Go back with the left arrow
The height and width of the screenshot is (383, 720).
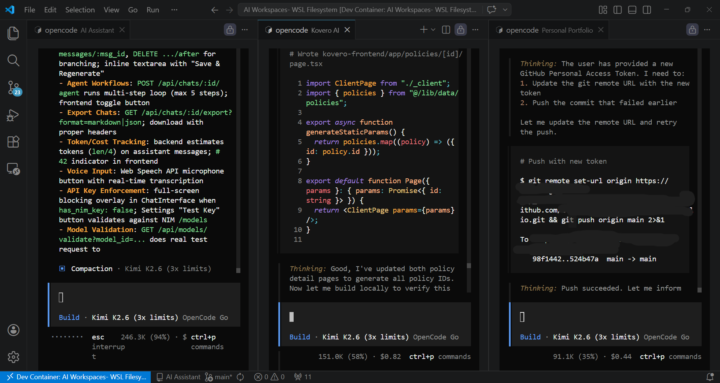[214, 10]
